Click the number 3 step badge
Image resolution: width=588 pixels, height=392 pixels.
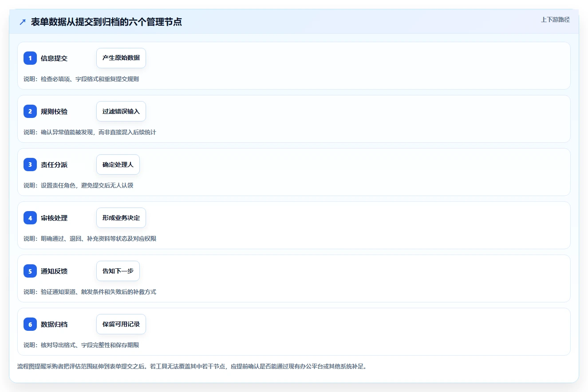30,165
